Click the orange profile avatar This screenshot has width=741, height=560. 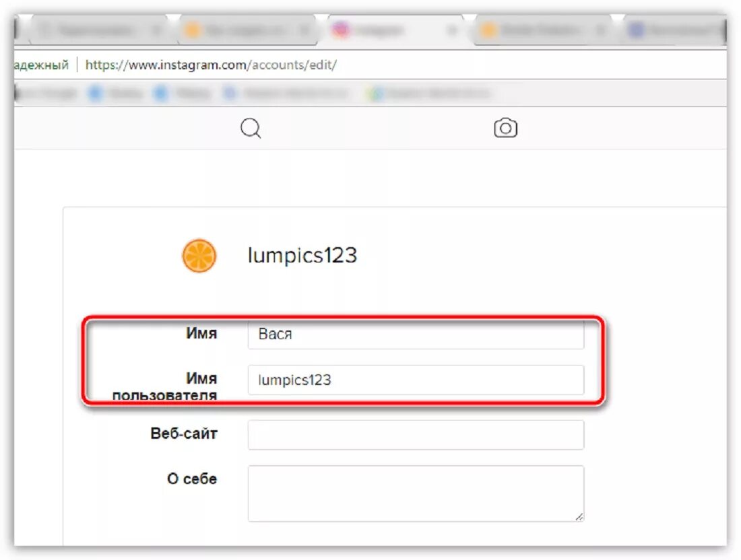pyautogui.click(x=199, y=256)
